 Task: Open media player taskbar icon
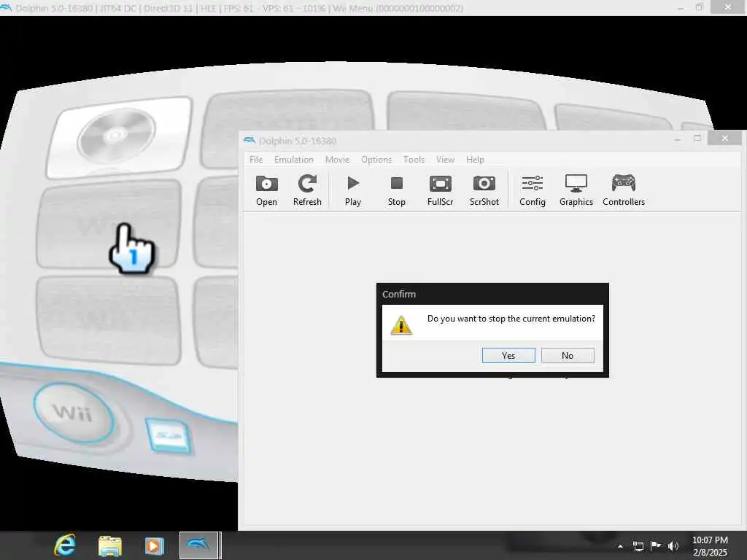coord(154,545)
